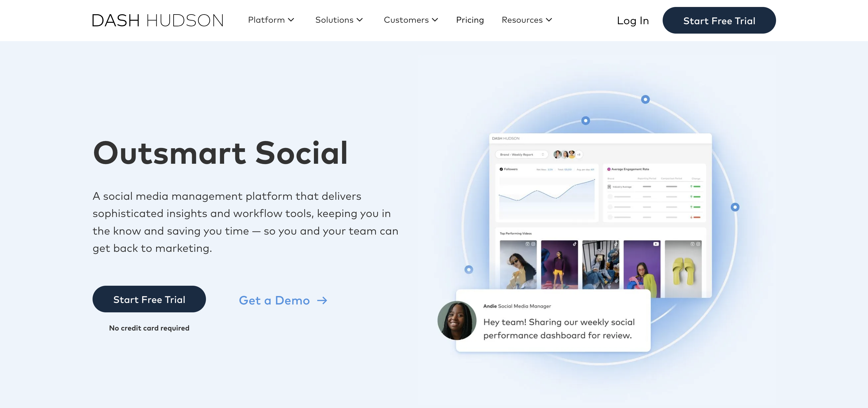The height and width of the screenshot is (408, 868).
Task: Click the Dash Hudson logo icon
Action: (158, 20)
